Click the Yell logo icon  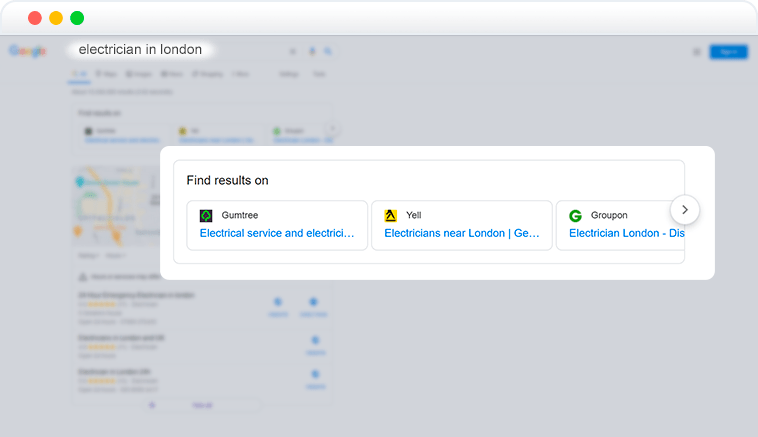[x=391, y=216]
